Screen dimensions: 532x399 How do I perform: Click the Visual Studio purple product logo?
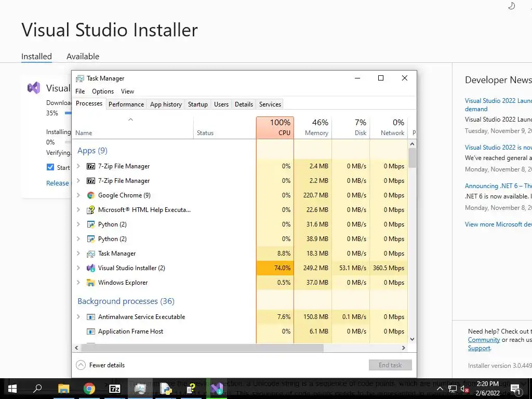[34, 88]
